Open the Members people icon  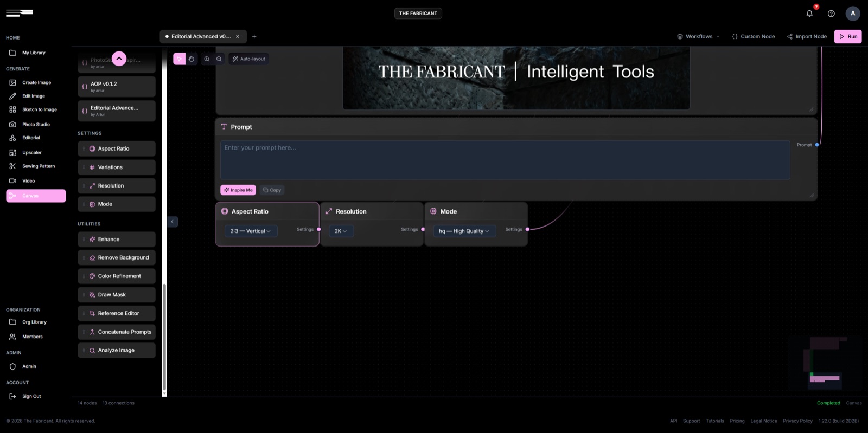click(x=12, y=337)
